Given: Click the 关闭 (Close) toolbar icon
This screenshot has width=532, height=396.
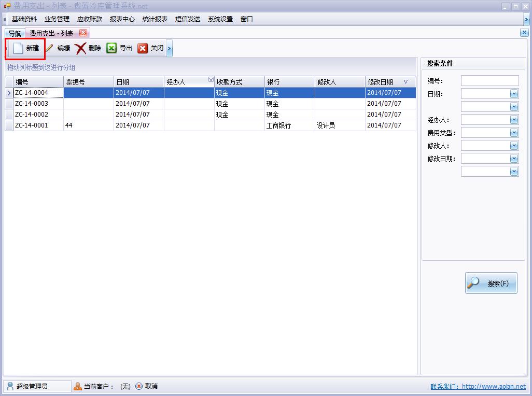Looking at the screenshot, I should [x=143, y=48].
